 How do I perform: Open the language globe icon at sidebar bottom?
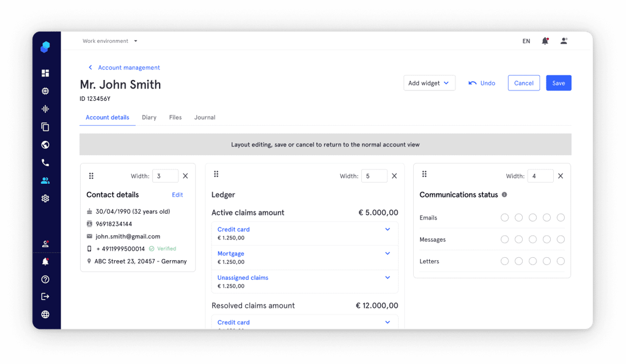[45, 315]
